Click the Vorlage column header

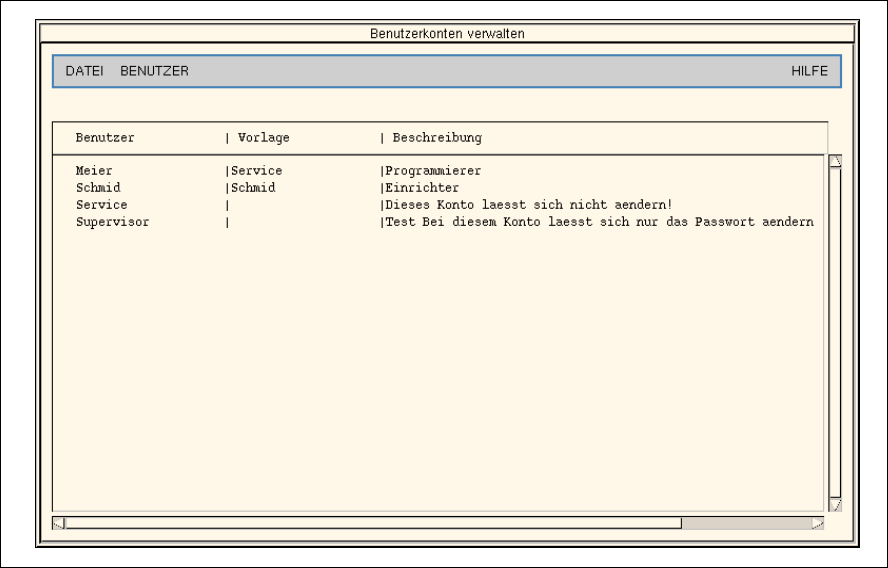263,137
